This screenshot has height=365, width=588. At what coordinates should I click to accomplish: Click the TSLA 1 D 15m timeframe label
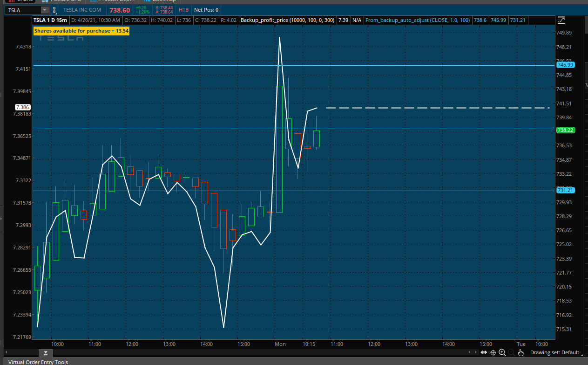[50, 20]
